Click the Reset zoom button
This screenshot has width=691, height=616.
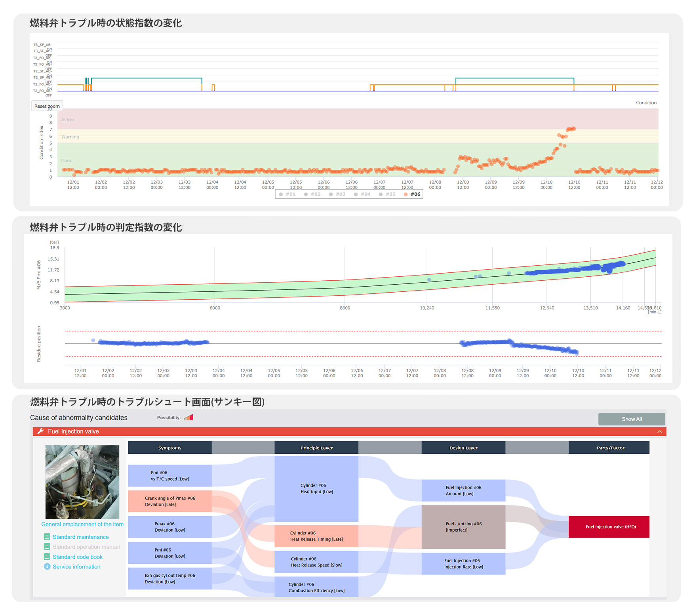(47, 106)
